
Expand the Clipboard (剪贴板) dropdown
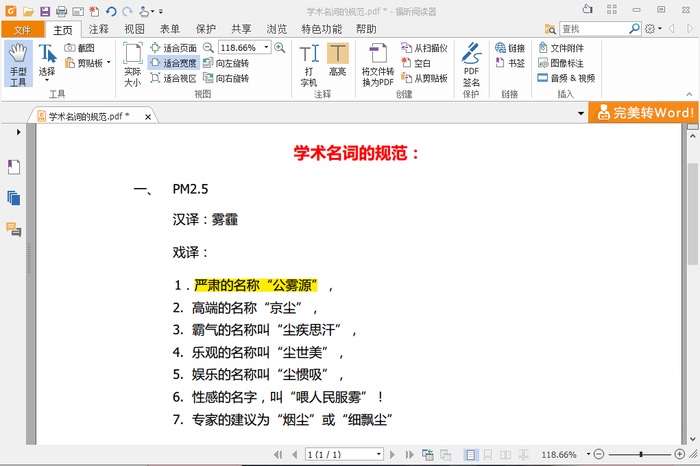point(108,63)
